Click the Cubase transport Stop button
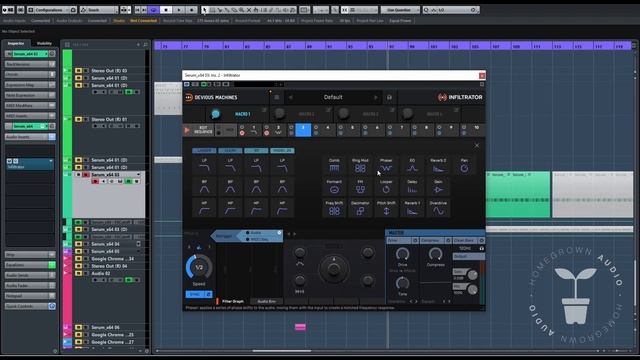 coord(166,9)
